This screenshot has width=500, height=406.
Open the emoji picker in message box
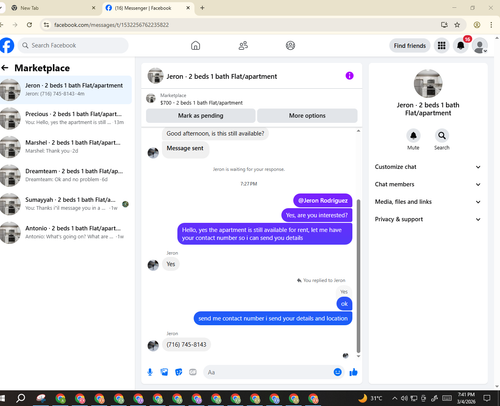coord(337,372)
